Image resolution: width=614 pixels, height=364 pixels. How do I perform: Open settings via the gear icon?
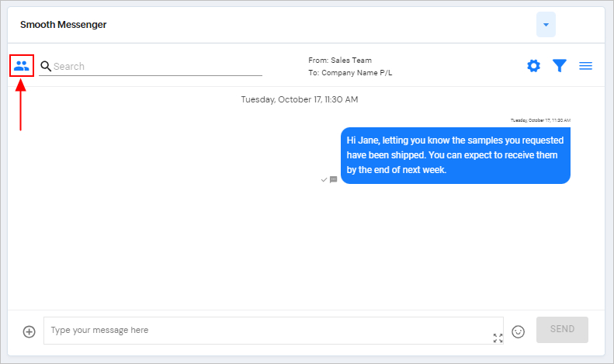coord(533,66)
